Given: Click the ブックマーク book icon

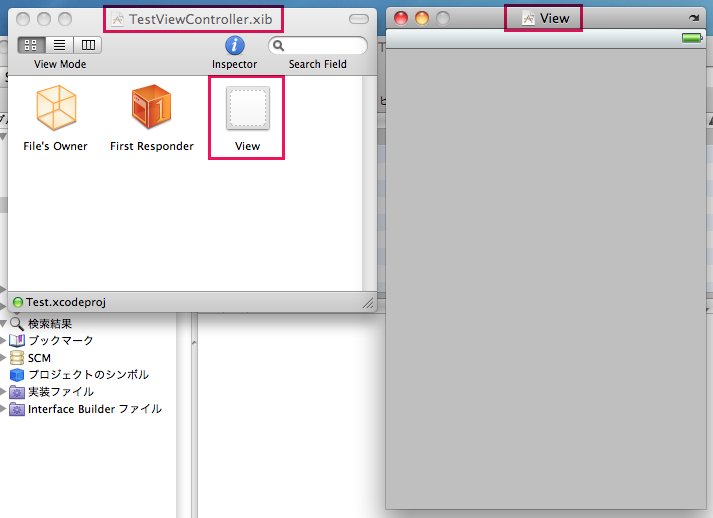Looking at the screenshot, I should coord(17,340).
